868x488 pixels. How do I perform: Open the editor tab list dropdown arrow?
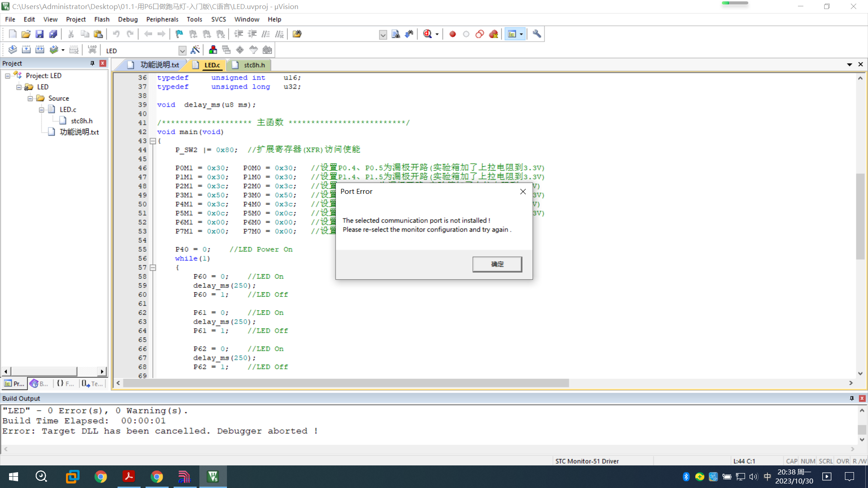849,65
